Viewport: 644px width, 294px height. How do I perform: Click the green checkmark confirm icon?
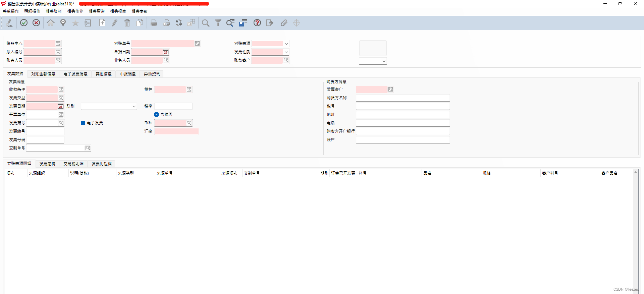24,23
